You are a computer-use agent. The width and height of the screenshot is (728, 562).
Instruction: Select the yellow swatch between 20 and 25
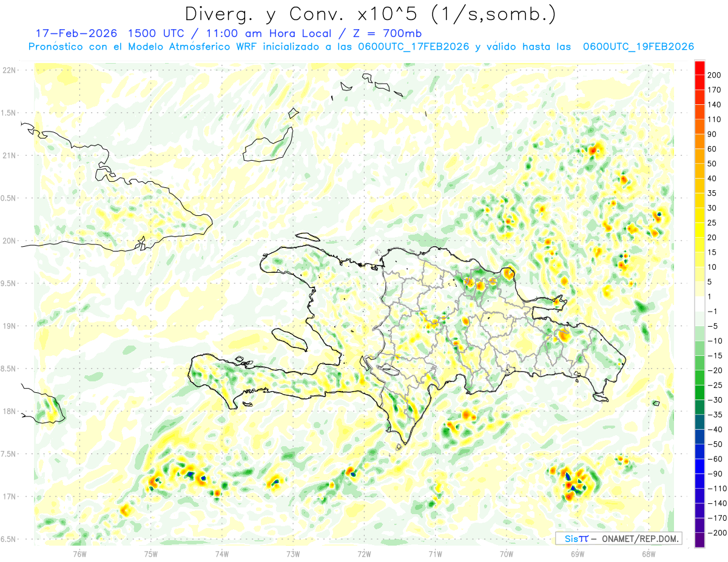point(699,230)
